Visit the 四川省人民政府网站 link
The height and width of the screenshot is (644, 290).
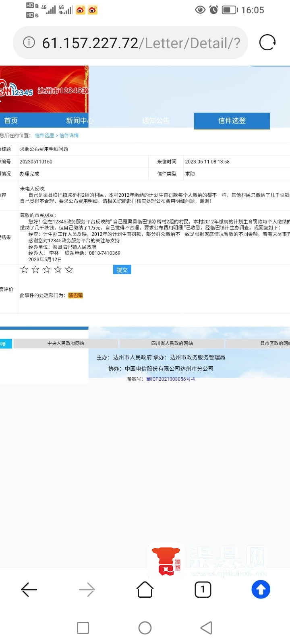point(172,343)
